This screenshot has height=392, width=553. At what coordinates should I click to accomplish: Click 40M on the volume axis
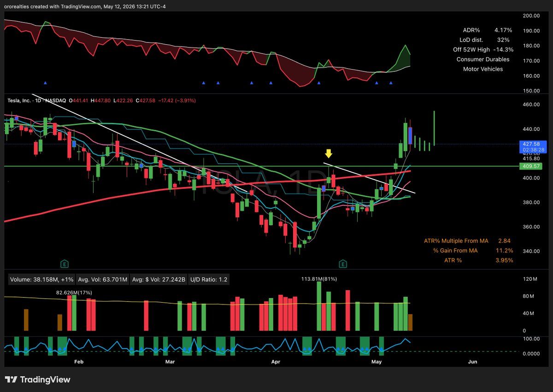tap(529, 313)
